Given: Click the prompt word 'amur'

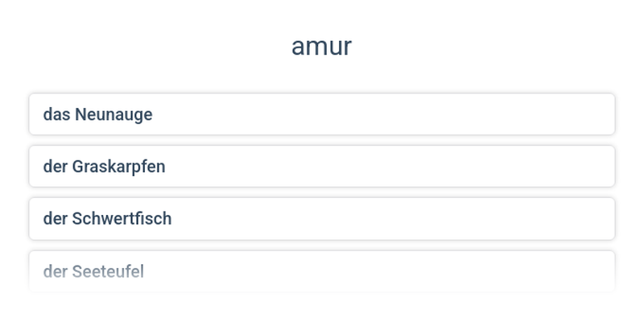Looking at the screenshot, I should [x=321, y=47].
